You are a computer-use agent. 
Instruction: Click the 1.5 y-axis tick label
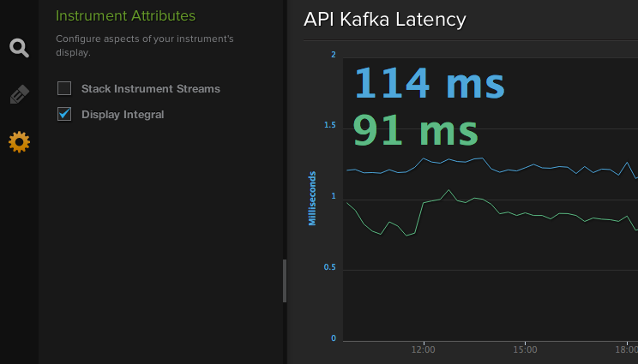point(330,125)
